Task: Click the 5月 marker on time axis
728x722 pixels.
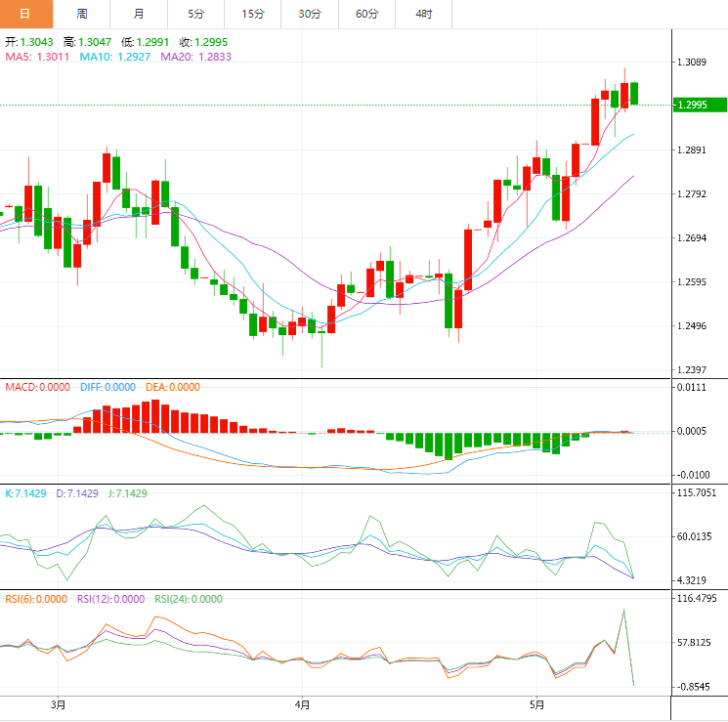Action: 536,703
